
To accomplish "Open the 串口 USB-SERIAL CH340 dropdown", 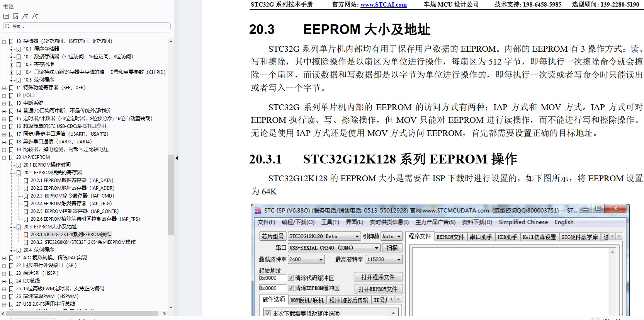I will (334, 248).
